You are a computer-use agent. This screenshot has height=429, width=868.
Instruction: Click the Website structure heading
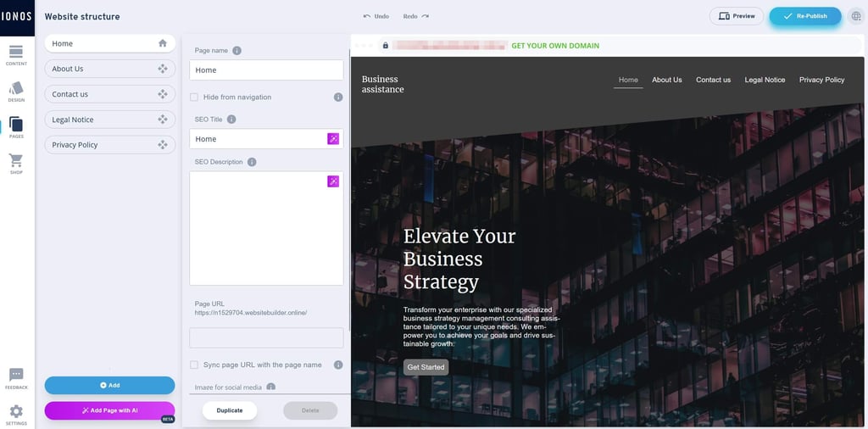[x=82, y=17]
